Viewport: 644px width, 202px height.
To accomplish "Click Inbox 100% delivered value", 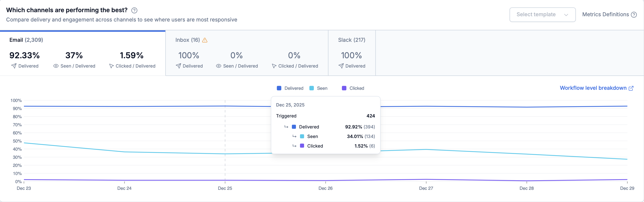I will 189,55.
